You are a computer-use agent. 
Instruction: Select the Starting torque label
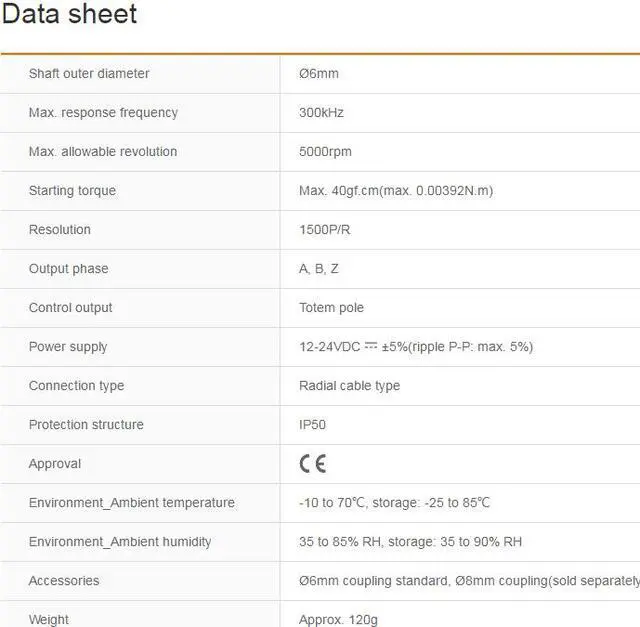[72, 191]
